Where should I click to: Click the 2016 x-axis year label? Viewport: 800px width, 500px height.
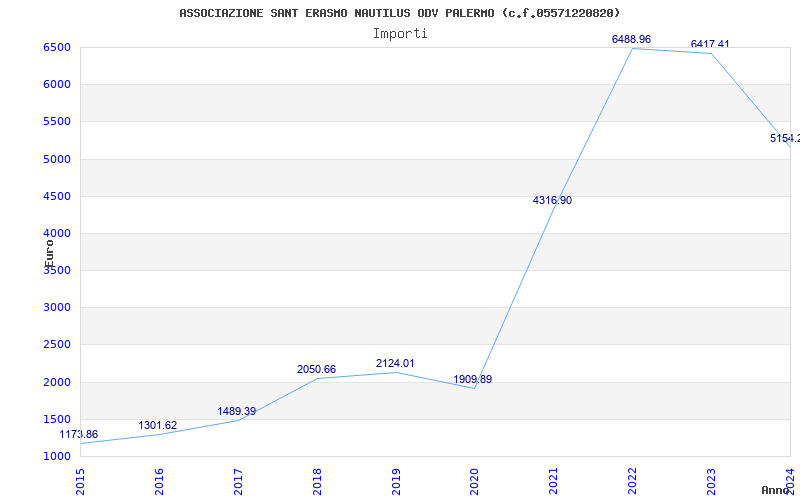point(159,482)
